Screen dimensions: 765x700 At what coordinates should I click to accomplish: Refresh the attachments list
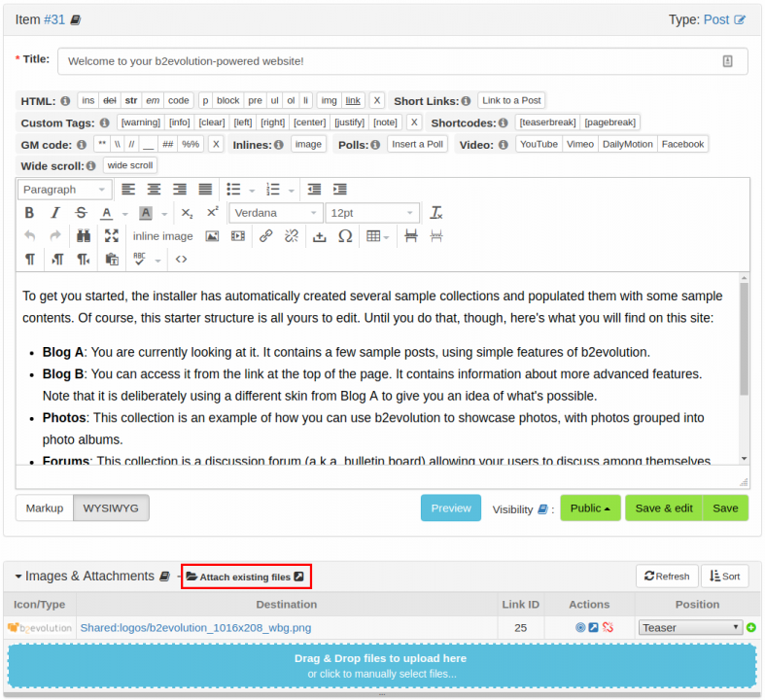click(x=667, y=577)
